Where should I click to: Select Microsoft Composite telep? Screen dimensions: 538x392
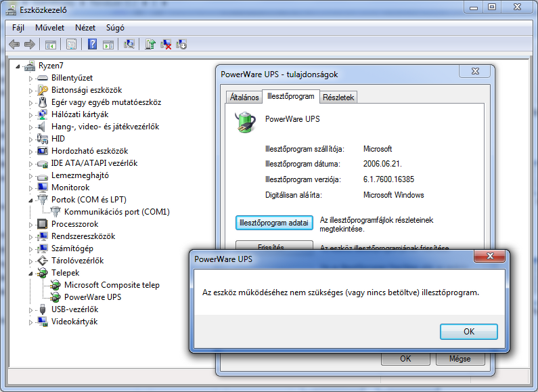tap(112, 285)
